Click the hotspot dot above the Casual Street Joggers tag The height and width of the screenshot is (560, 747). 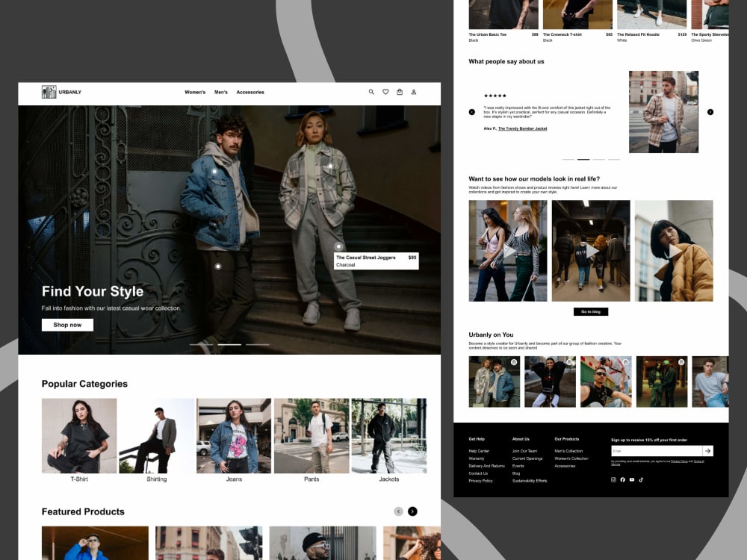click(338, 246)
